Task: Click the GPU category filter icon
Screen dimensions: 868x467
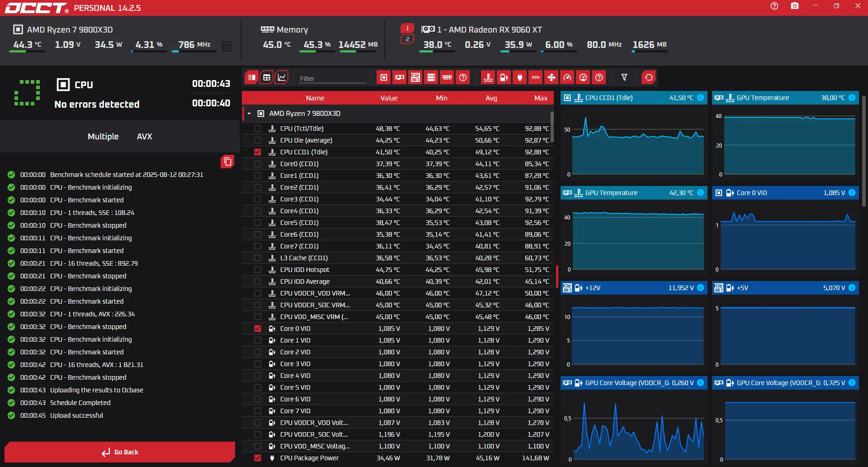Action: (400, 77)
